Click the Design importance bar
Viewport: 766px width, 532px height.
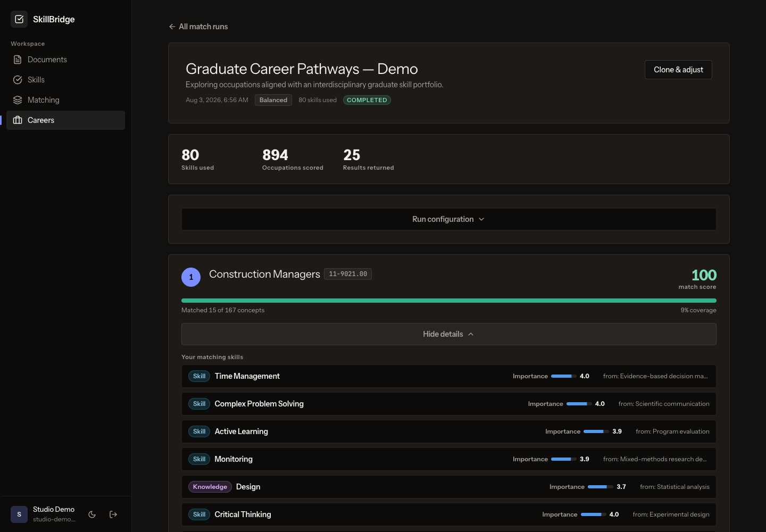click(x=601, y=487)
